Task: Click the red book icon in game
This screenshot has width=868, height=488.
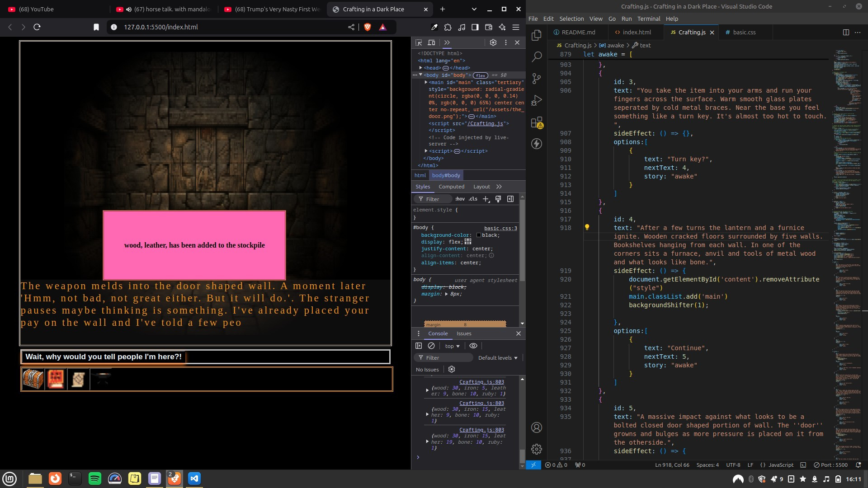Action: click(56, 379)
